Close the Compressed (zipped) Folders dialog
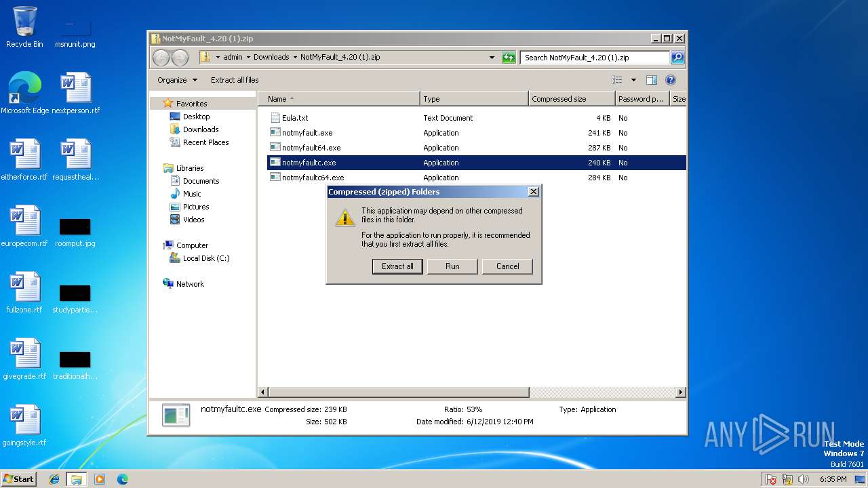This screenshot has width=868, height=488. pos(534,192)
